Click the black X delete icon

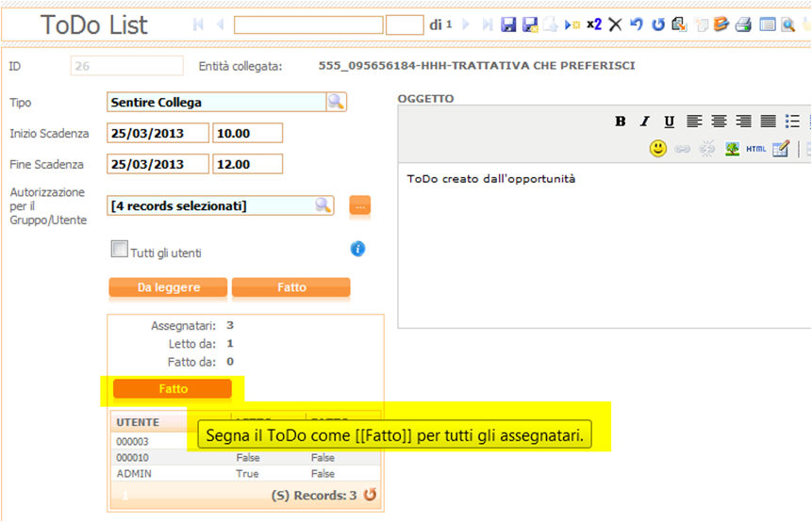(x=615, y=25)
